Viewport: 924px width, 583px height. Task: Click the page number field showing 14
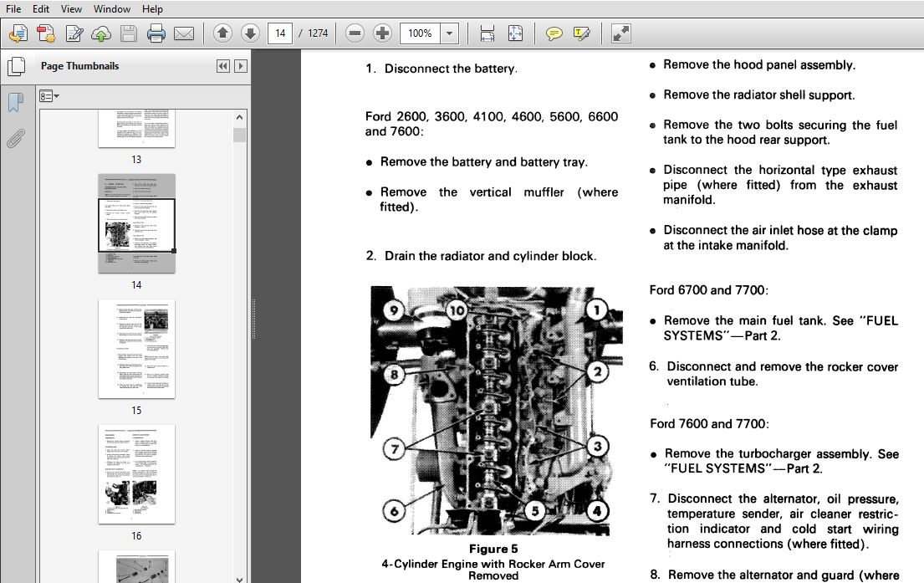click(x=280, y=33)
